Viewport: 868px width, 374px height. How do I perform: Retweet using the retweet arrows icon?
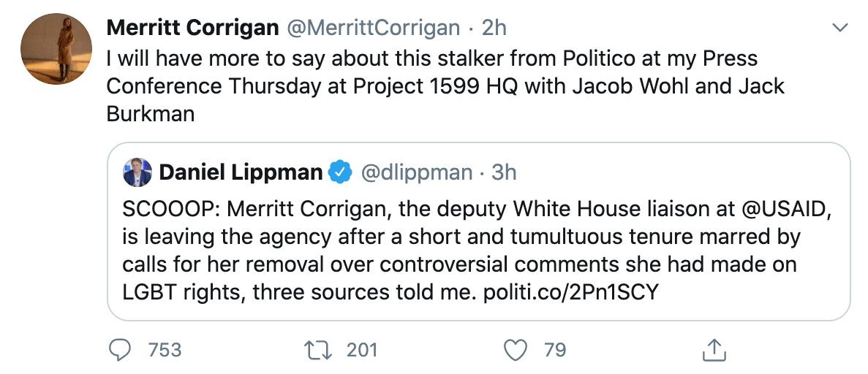pyautogui.click(x=318, y=350)
